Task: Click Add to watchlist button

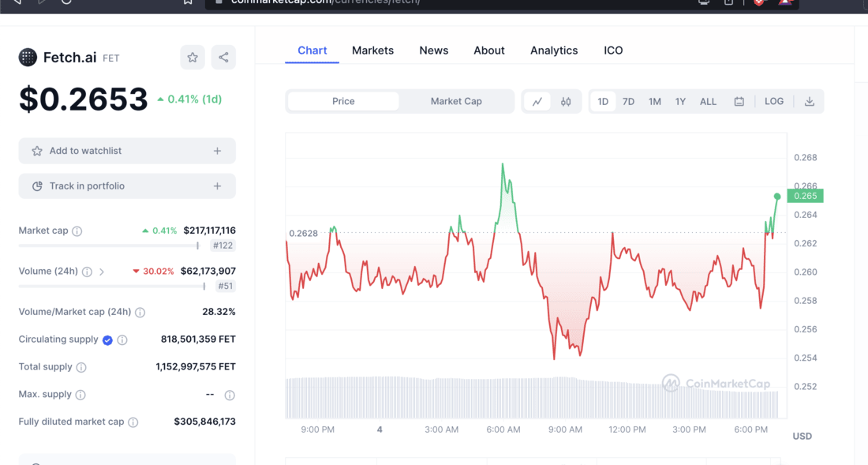Action: [127, 151]
